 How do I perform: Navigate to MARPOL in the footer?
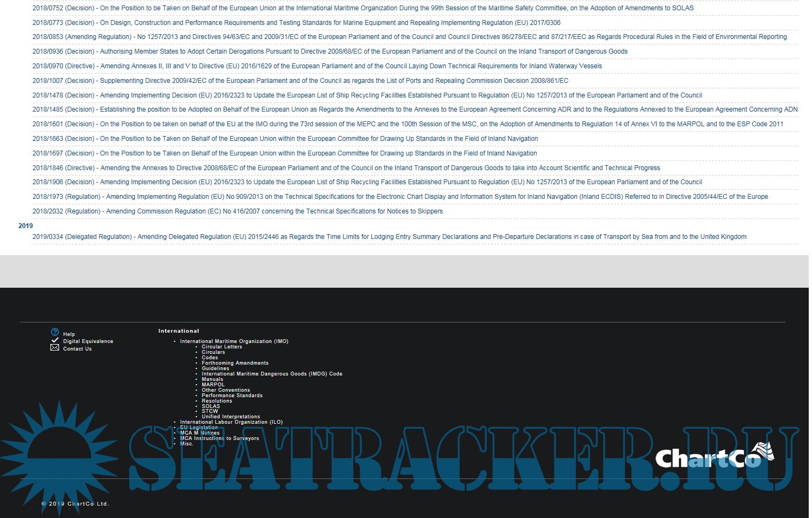coord(213,385)
